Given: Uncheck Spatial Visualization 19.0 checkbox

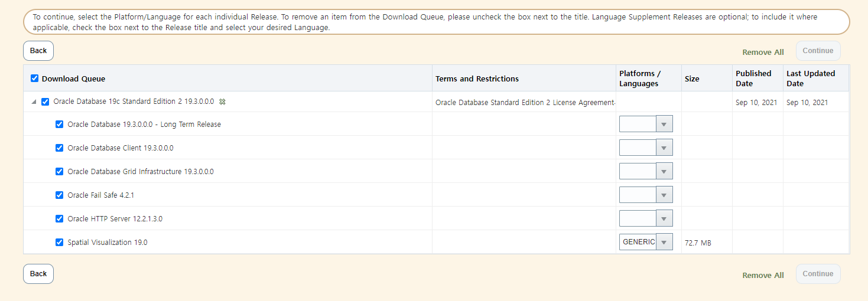Looking at the screenshot, I should [x=59, y=242].
